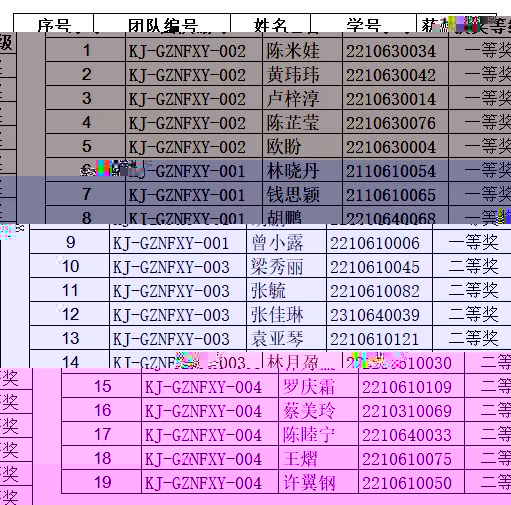Select the cell containing 许翼钢
Screen dimensions: 511x505
318,482
